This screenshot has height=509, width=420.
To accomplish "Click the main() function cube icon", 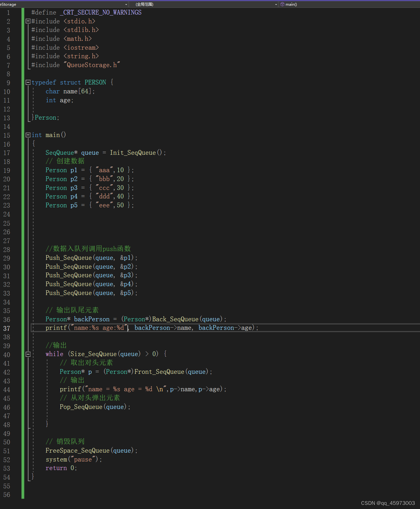I will tap(282, 4).
